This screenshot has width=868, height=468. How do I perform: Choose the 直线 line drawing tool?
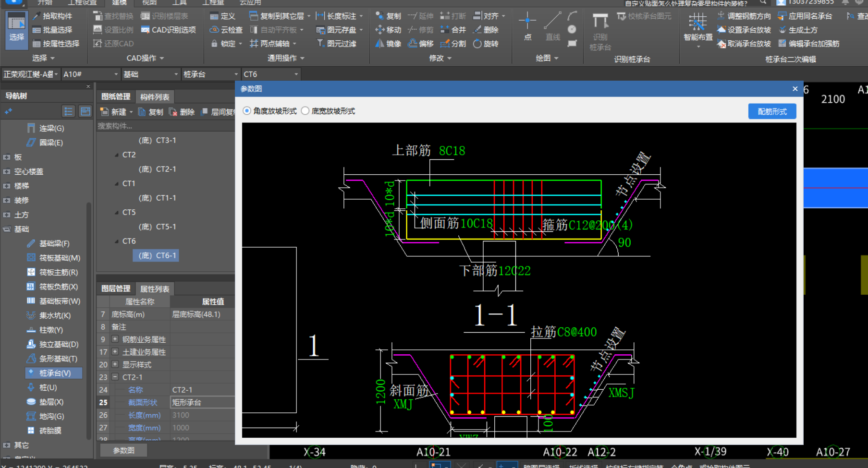553,27
